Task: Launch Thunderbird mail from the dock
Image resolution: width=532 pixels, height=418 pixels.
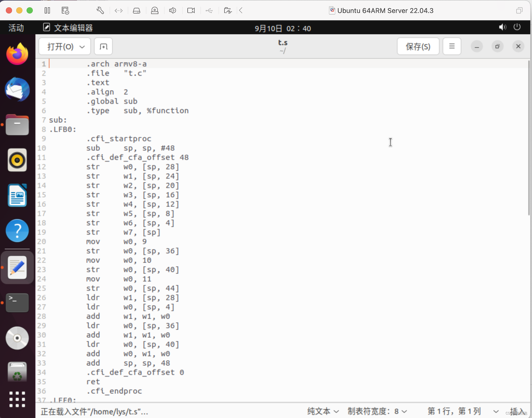Action: pyautogui.click(x=17, y=89)
